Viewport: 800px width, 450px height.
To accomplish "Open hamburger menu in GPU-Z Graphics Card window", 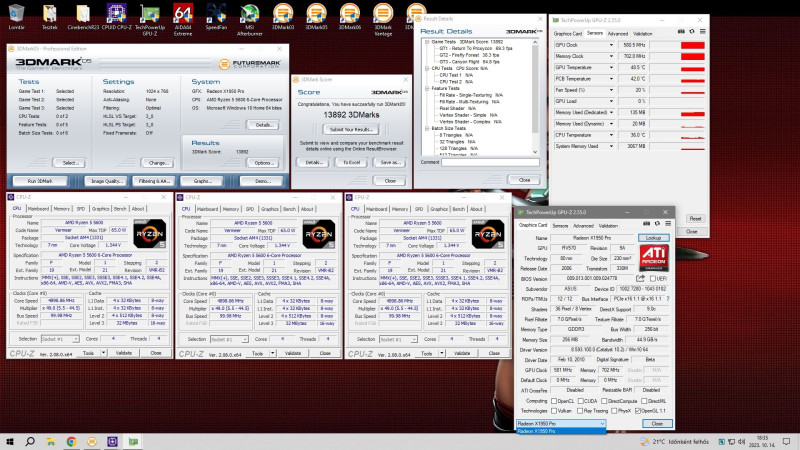I will (x=668, y=223).
